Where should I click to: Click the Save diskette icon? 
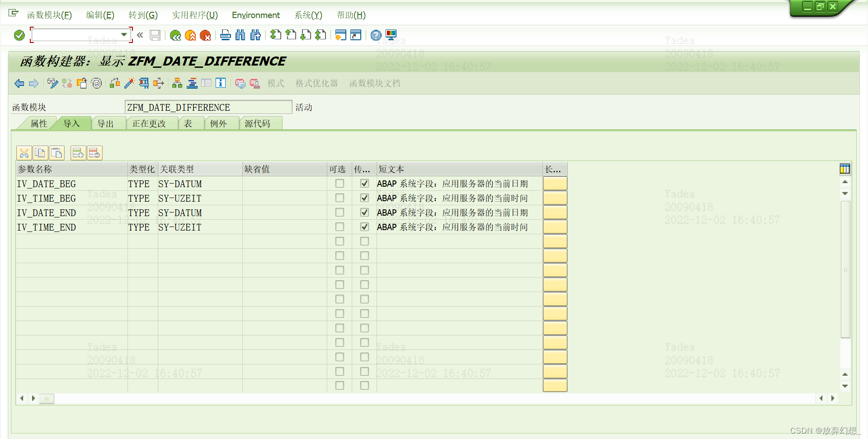coord(155,35)
